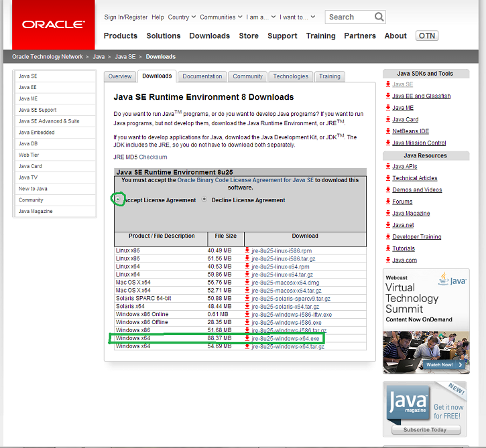The image size is (486, 448).
Task: Click red arrow icon beside NetBeans IDE
Action: tap(387, 131)
